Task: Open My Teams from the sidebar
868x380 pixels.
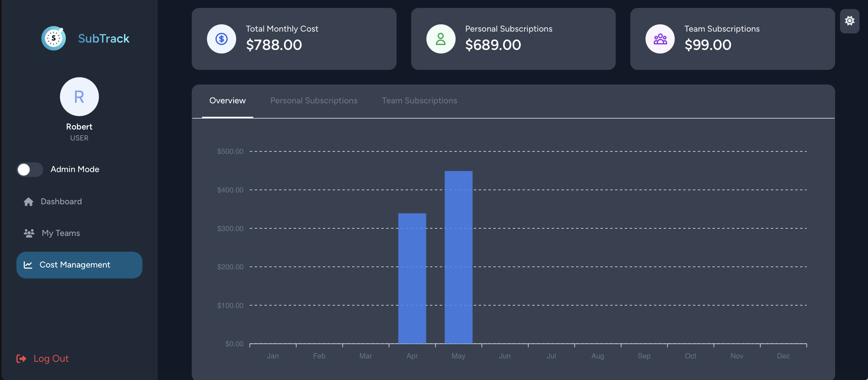Action: (61, 233)
